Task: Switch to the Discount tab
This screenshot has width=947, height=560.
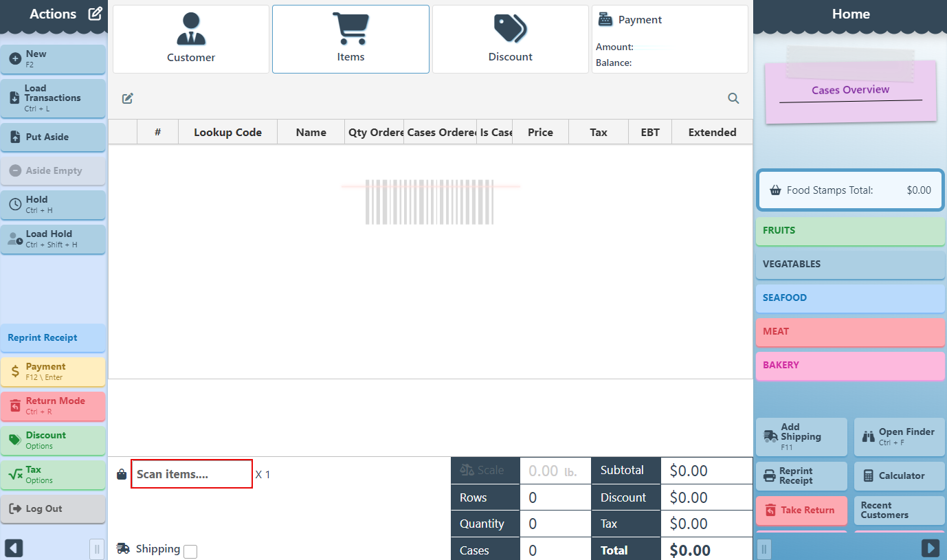Action: [510, 39]
